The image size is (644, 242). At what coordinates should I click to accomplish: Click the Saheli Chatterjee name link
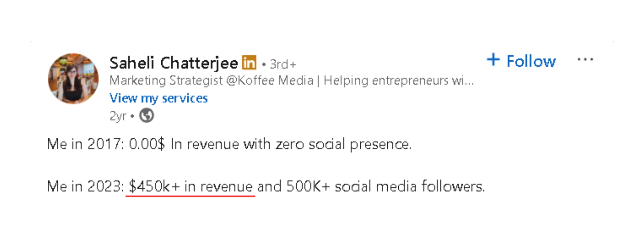point(174,63)
